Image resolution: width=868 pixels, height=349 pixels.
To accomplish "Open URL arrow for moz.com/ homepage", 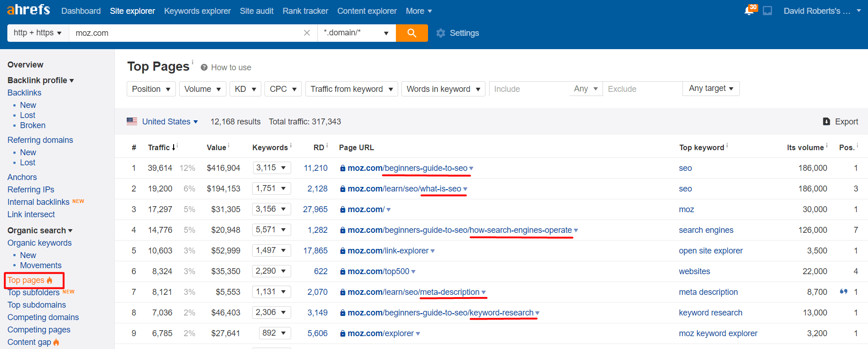I will pyautogui.click(x=389, y=210).
